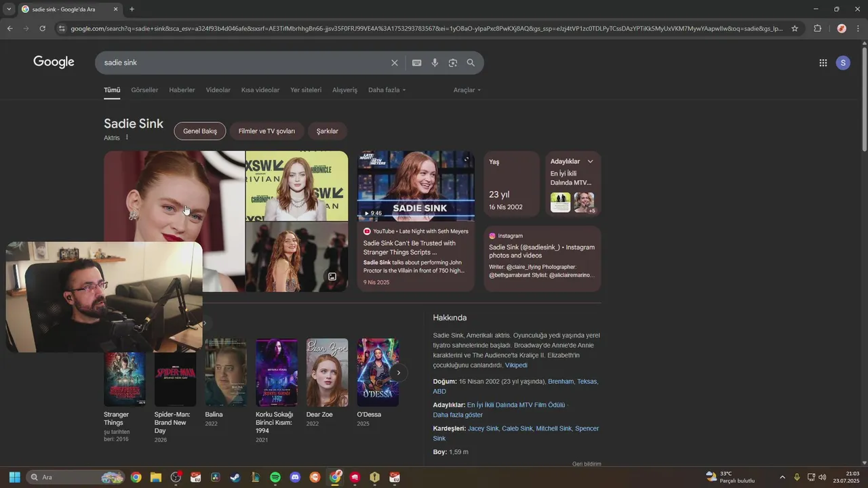Viewport: 868px width, 488px height.
Task: Open a new browser tab
Action: 132,9
